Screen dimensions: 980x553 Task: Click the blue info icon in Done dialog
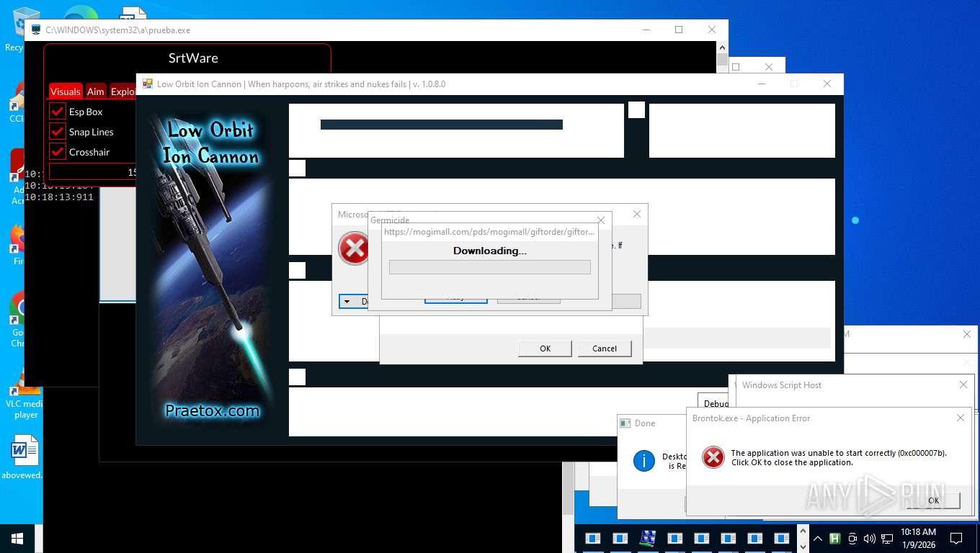pyautogui.click(x=643, y=461)
